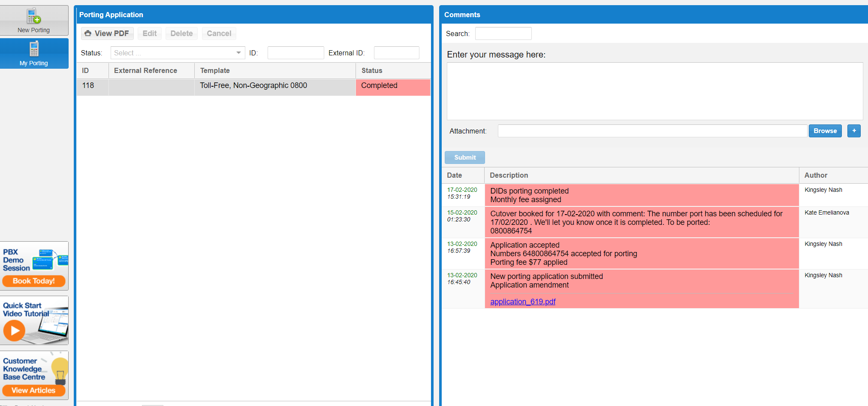Sort by External Reference column header
Viewport: 868px width, 406px height.
tap(151, 70)
